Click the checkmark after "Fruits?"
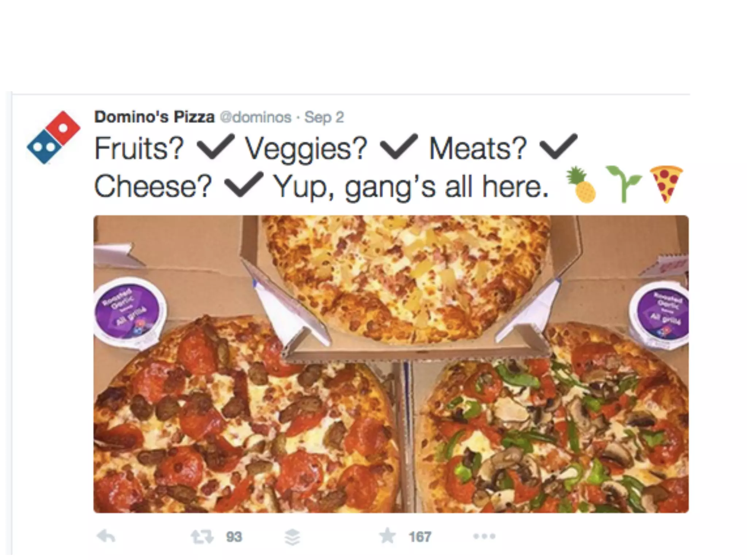 (216, 147)
